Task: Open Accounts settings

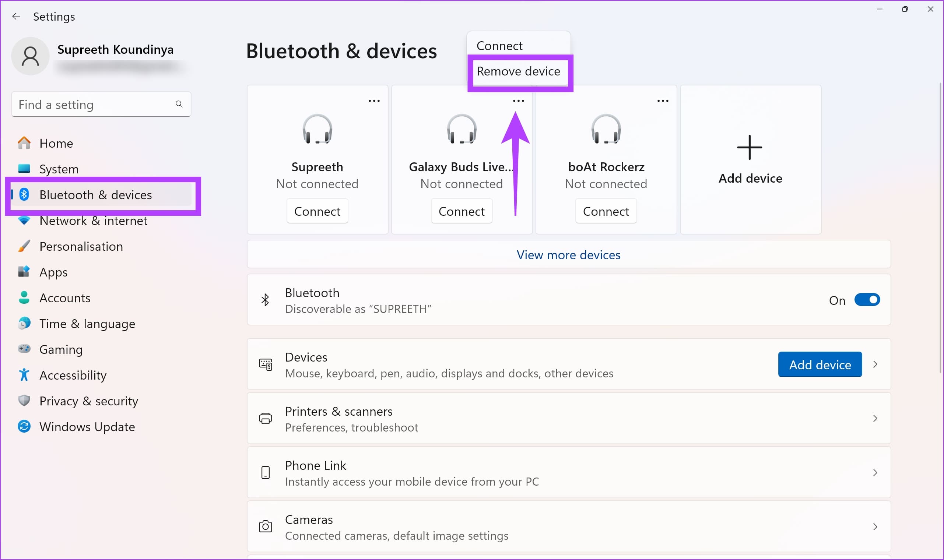Action: coord(64,298)
